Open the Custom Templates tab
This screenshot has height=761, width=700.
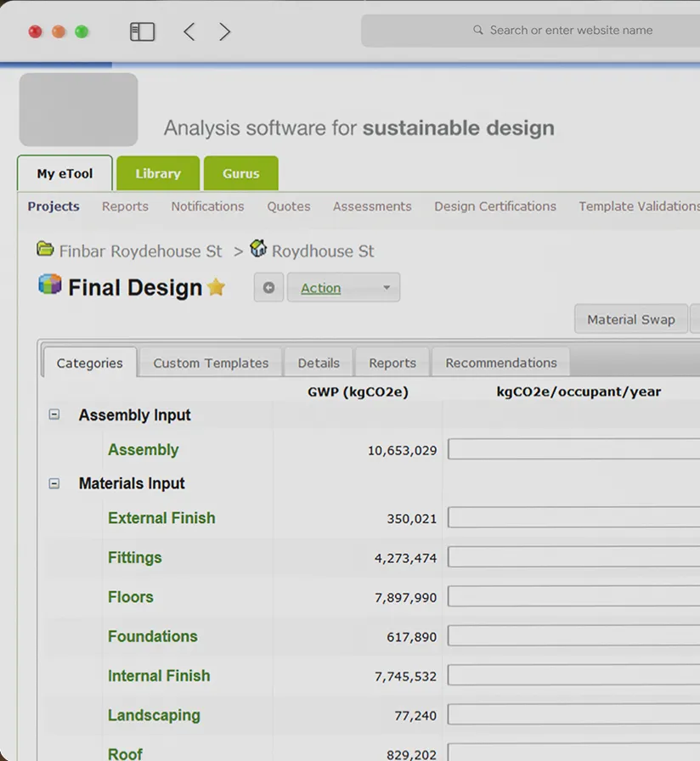(x=211, y=363)
